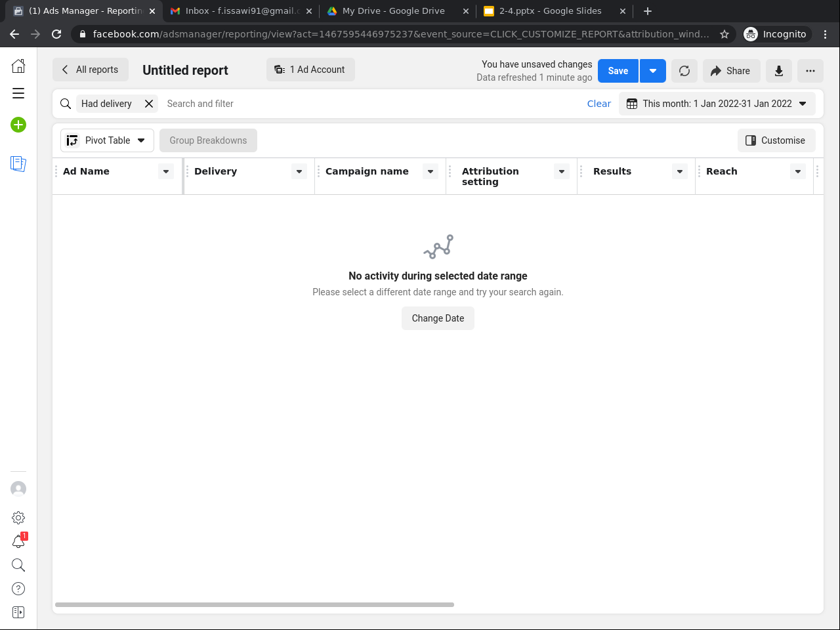
Task: Remove the Had delivery filter chip
Action: (149, 104)
